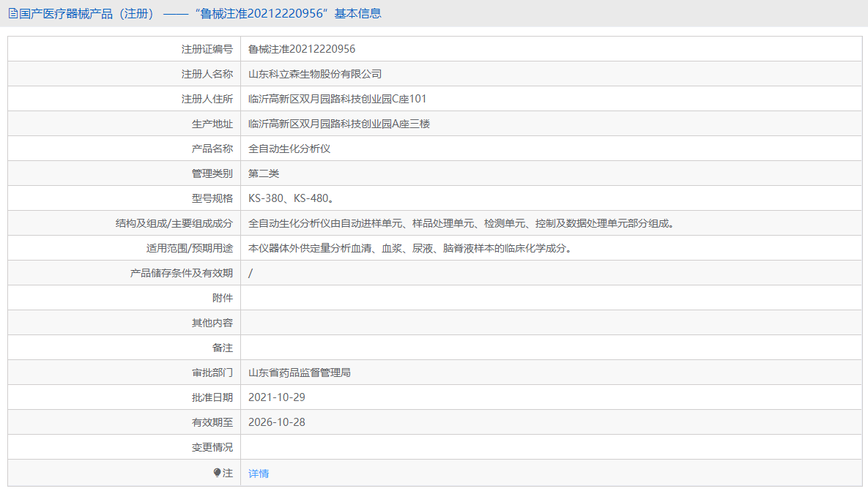Viewport: 868px width, 494px height.
Task: Click the slash value for storage conditions
Action: [x=251, y=273]
